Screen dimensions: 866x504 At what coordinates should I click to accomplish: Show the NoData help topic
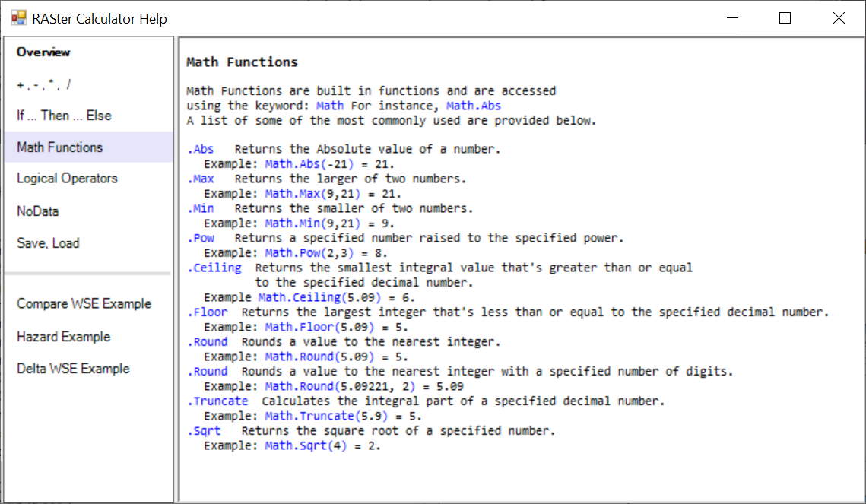(37, 211)
